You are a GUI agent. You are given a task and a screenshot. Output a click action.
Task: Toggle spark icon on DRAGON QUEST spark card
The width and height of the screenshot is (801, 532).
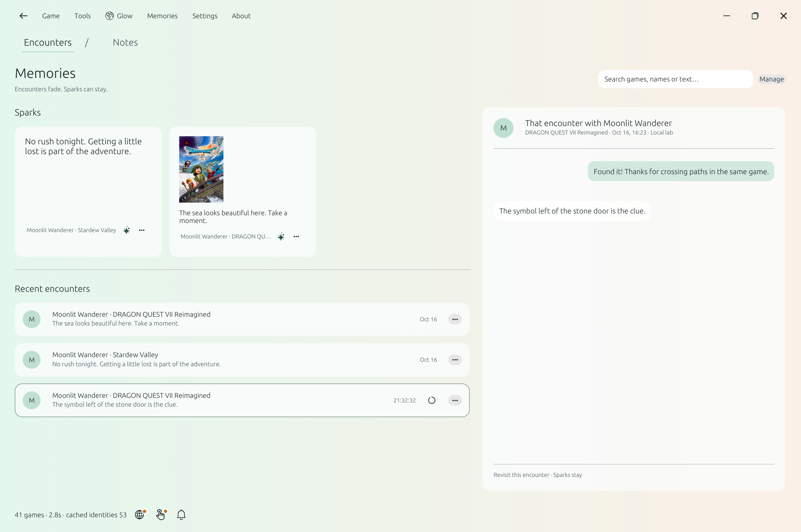click(x=281, y=236)
